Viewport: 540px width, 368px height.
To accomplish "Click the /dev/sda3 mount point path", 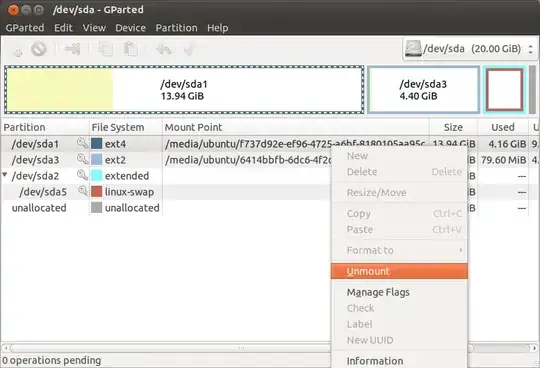I will tap(248, 160).
